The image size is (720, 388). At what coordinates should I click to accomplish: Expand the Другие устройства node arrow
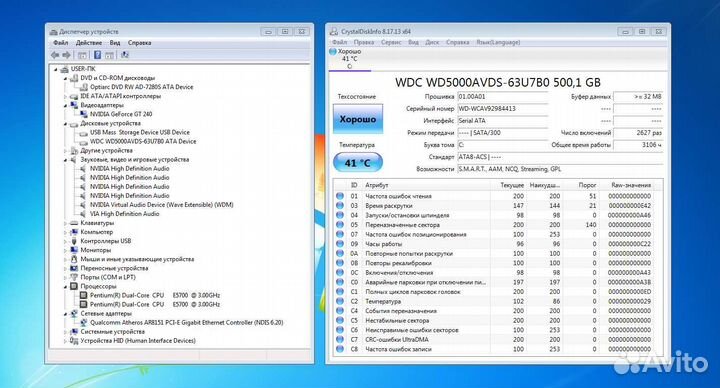(x=65, y=151)
